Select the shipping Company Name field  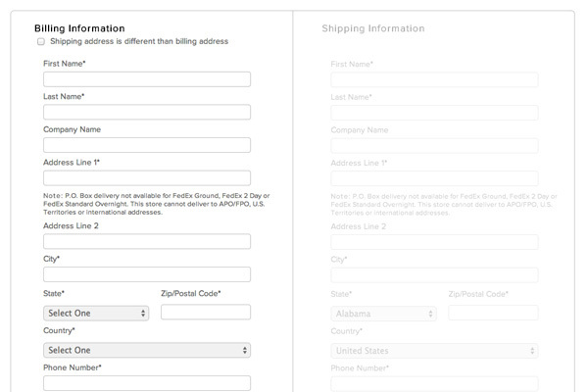point(434,145)
